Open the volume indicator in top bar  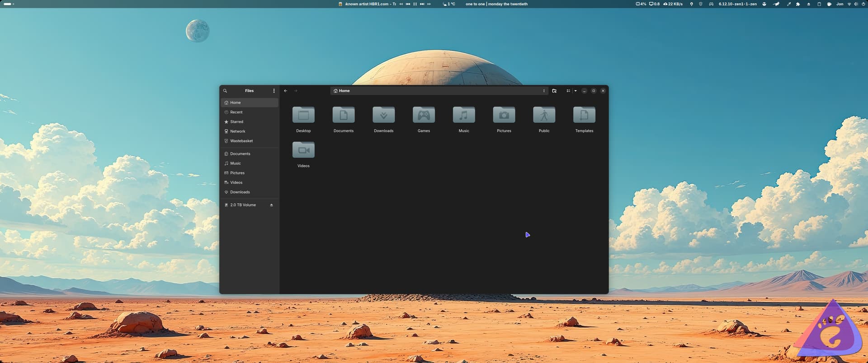point(856,4)
